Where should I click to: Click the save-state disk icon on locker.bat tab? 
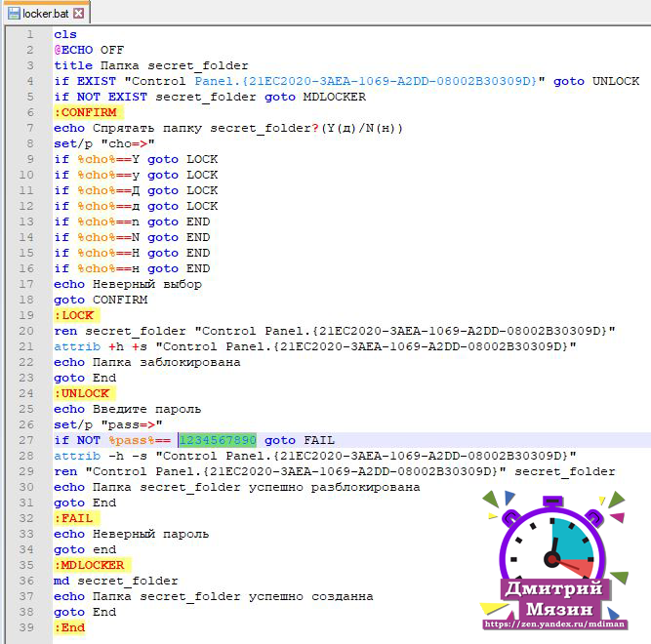pyautogui.click(x=14, y=14)
